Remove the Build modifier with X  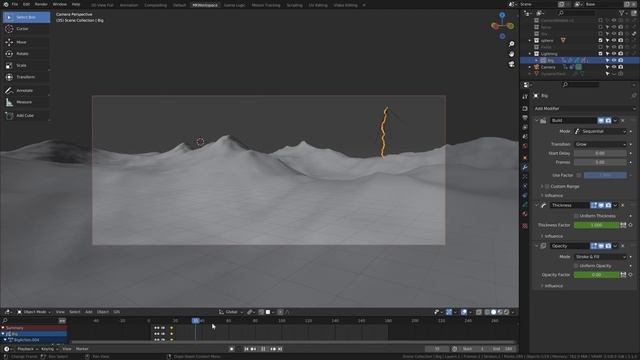(622, 120)
